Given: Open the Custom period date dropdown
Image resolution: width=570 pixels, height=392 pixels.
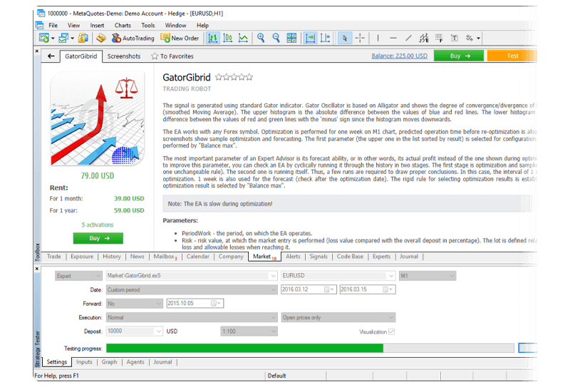Looking at the screenshot, I should 192,290.
